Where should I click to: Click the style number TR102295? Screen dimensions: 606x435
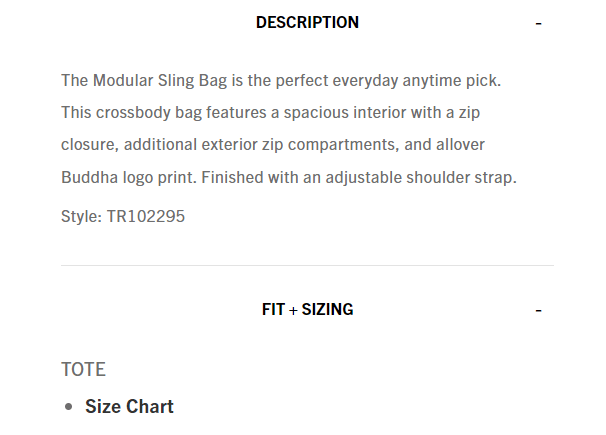(146, 216)
